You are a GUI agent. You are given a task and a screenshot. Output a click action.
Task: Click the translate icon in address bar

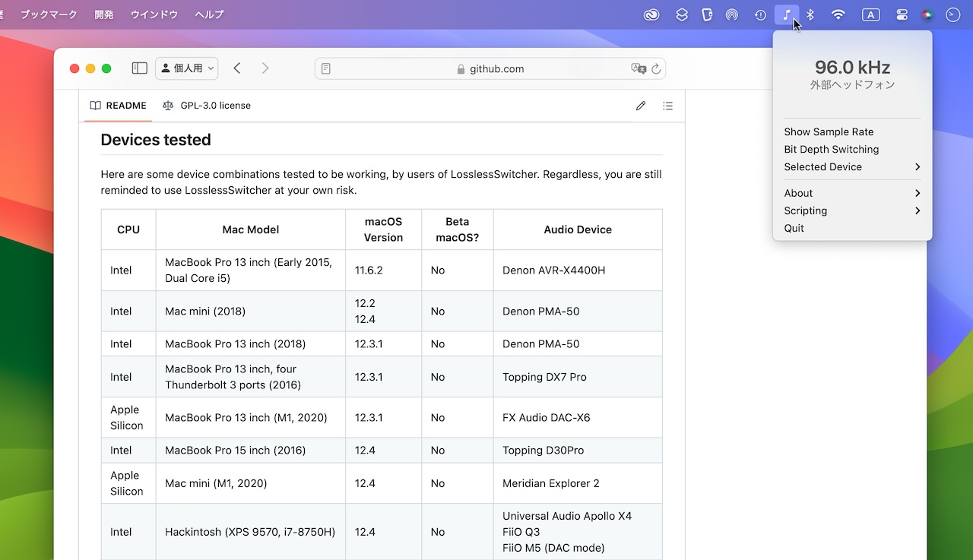639,68
